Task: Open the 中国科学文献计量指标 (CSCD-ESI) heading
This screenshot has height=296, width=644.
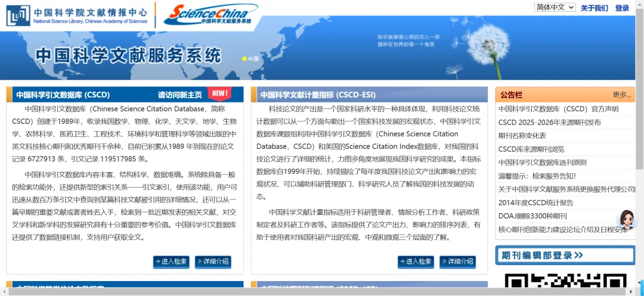Action: [318, 95]
